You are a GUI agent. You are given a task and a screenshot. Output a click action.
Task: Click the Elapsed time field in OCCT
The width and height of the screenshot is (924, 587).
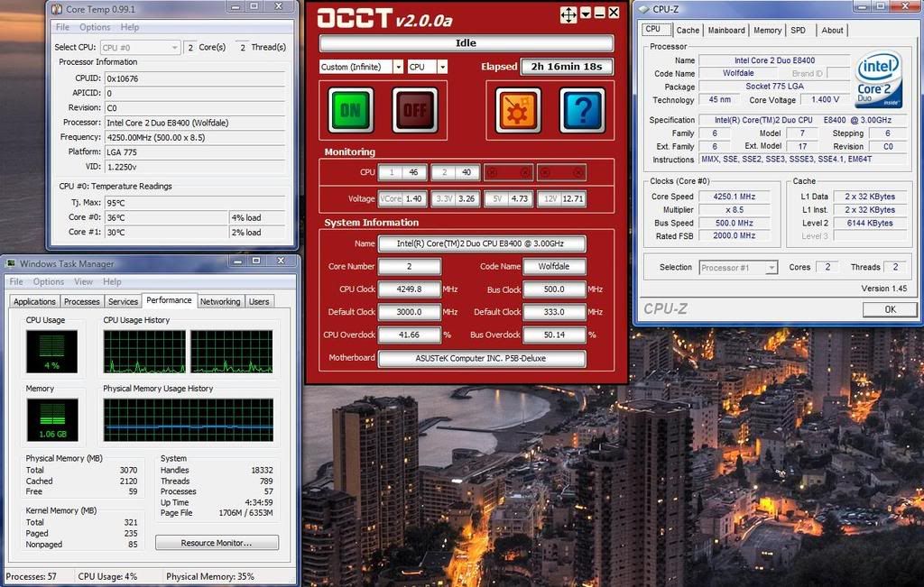point(567,67)
